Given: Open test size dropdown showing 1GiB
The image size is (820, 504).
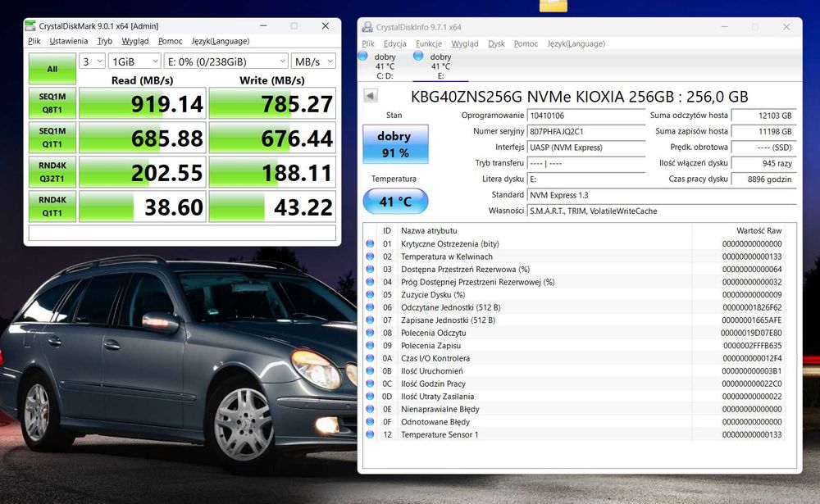Looking at the screenshot, I should pos(134,61).
